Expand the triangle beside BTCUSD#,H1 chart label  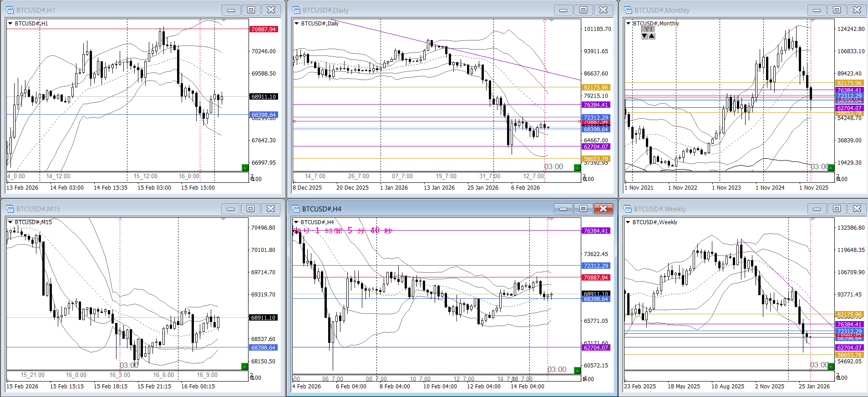pyautogui.click(x=10, y=23)
